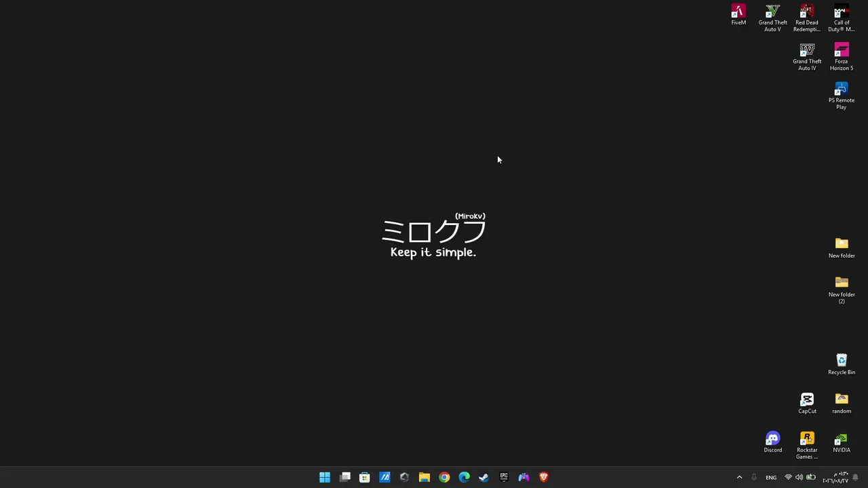This screenshot has height=488, width=868.
Task: Select the Rockstar Games Launcher shortcut
Action: pos(807,445)
